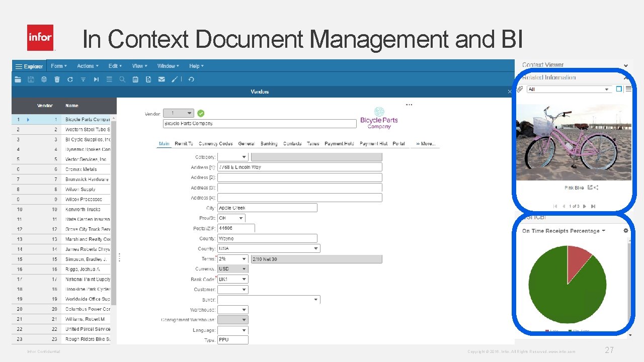Open a folder using the toolbar icon
Viewport: 644px width, 362px height.
coord(17,79)
